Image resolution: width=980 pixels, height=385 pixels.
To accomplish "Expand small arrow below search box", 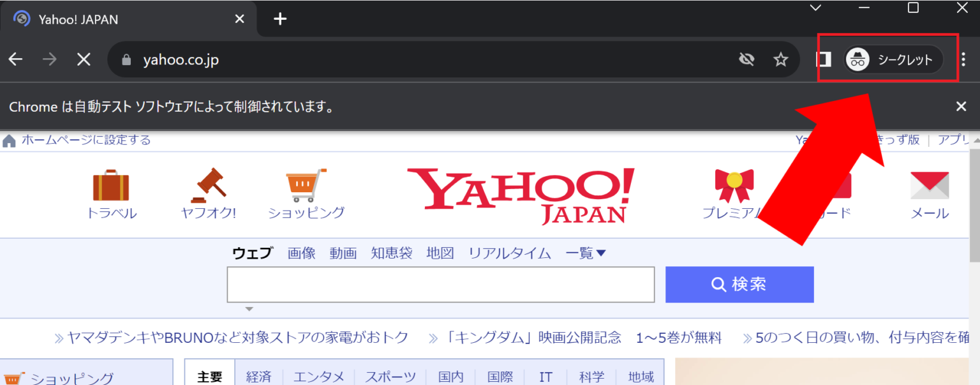I will pyautogui.click(x=249, y=309).
